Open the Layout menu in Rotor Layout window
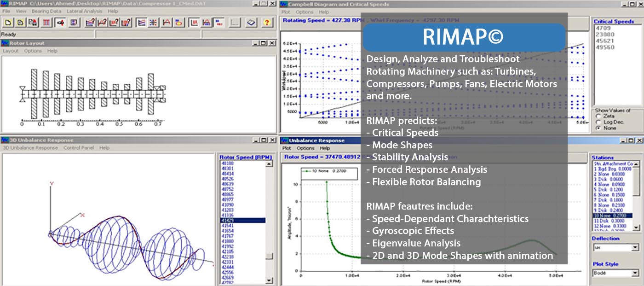644x286 pixels. (11, 51)
